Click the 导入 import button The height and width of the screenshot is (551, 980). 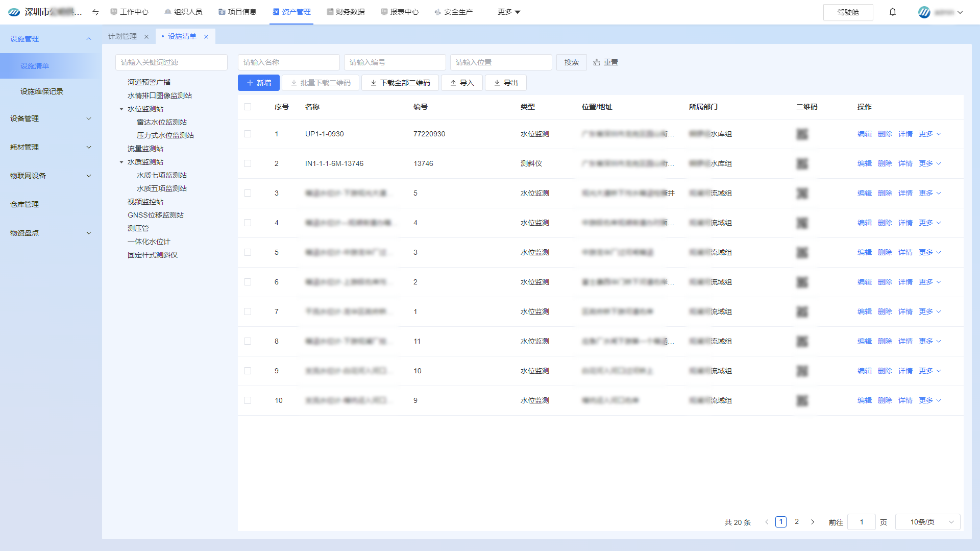click(461, 83)
